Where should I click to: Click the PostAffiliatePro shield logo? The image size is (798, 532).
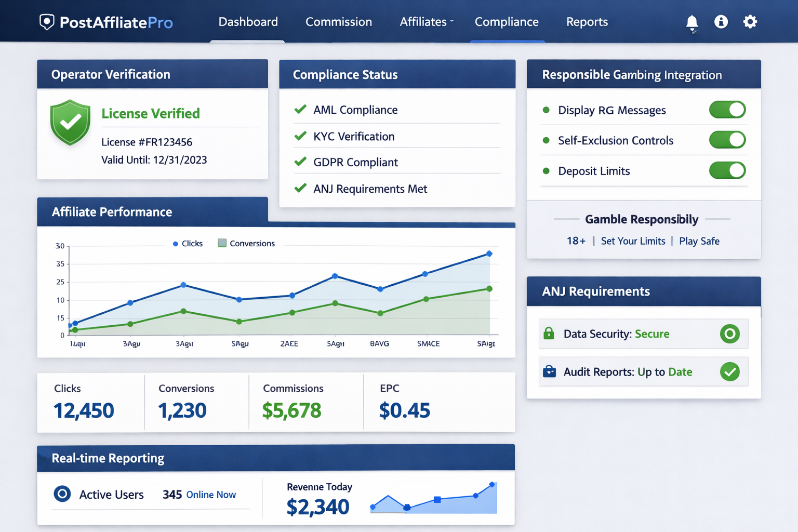point(47,21)
